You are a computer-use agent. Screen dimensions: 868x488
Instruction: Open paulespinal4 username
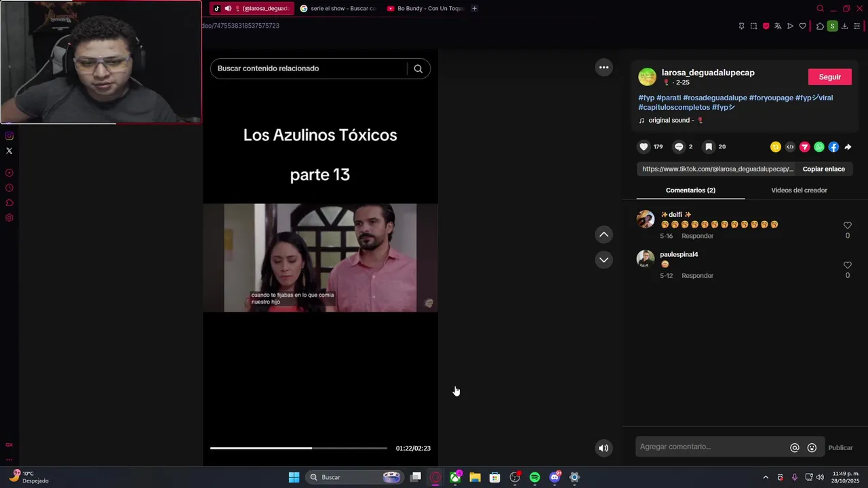click(679, 254)
